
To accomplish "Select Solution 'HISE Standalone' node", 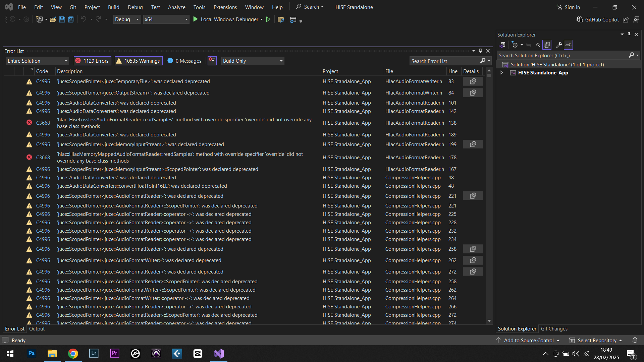I will (x=557, y=65).
